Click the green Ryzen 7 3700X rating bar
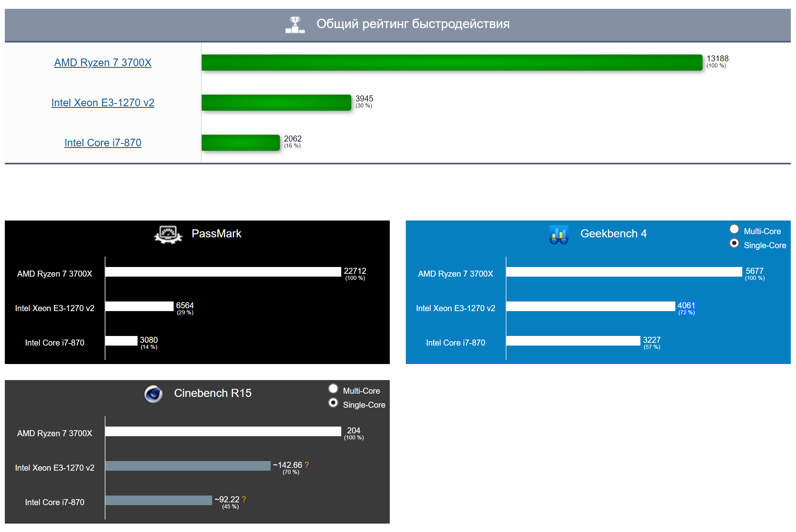The height and width of the screenshot is (532, 796). tap(452, 63)
